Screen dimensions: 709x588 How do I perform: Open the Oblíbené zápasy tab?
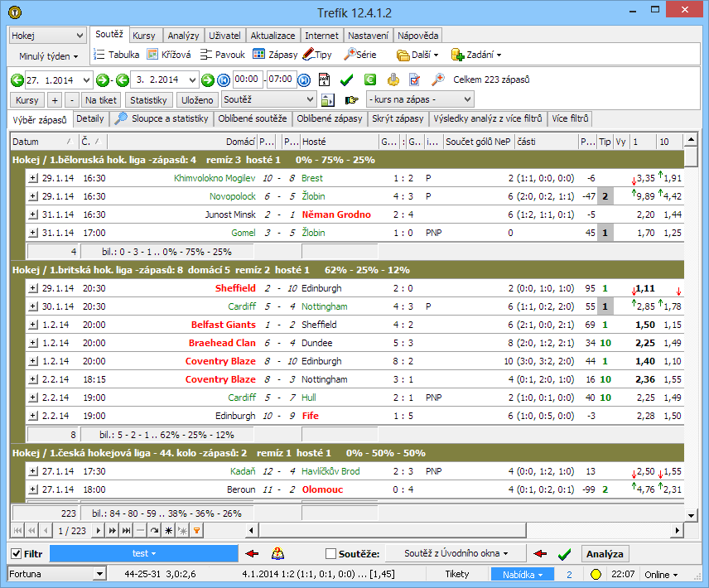[x=330, y=119]
